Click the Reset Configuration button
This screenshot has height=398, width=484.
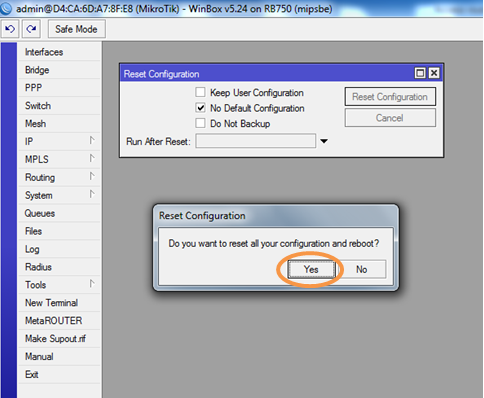click(x=390, y=97)
